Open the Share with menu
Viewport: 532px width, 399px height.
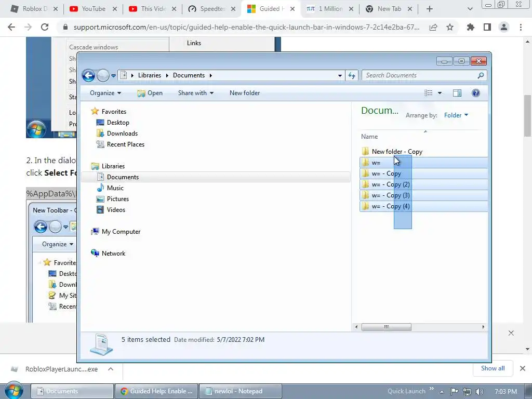(x=196, y=93)
